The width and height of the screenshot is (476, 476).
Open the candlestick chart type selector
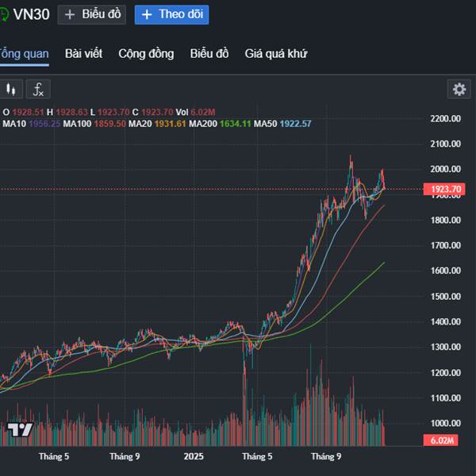tap(11, 89)
